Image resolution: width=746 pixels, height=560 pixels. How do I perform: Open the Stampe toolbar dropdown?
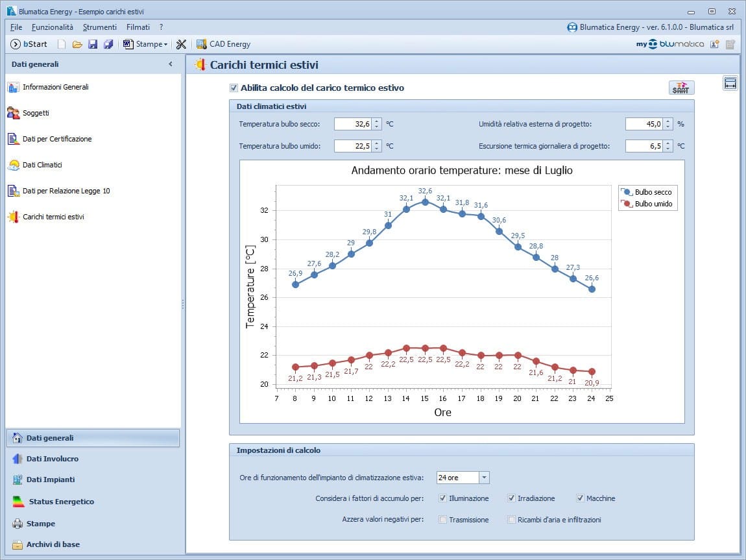pyautogui.click(x=145, y=44)
